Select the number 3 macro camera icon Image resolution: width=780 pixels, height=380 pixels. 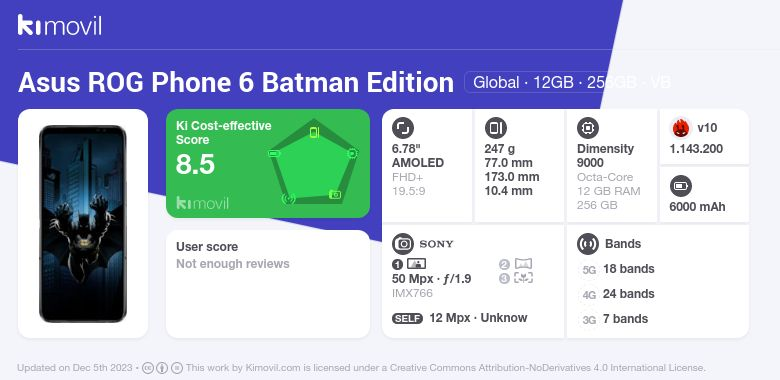pyautogui.click(x=515, y=278)
